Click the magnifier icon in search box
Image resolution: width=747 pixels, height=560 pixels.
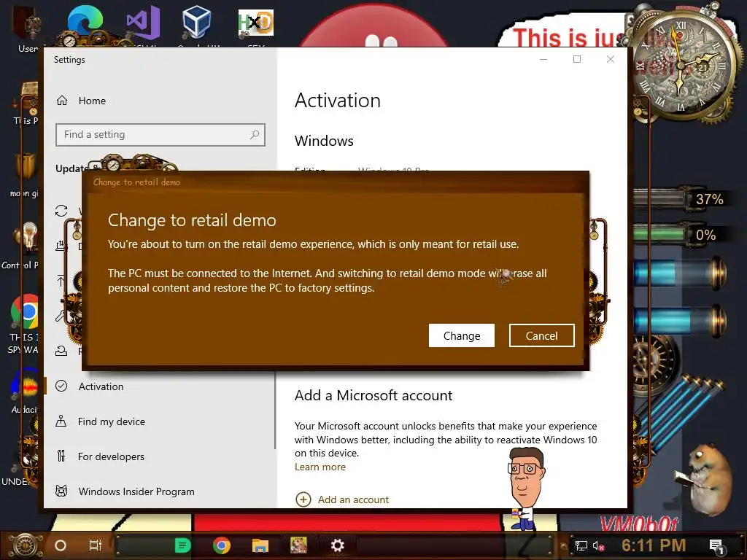point(255,135)
